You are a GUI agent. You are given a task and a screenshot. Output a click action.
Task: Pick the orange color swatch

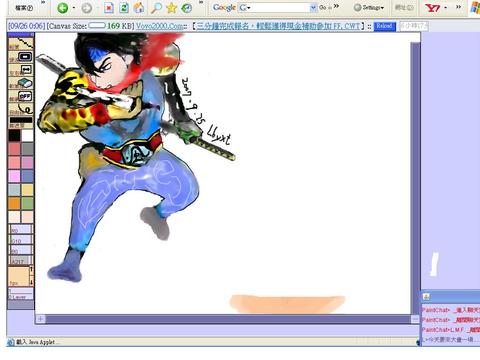[14, 203]
